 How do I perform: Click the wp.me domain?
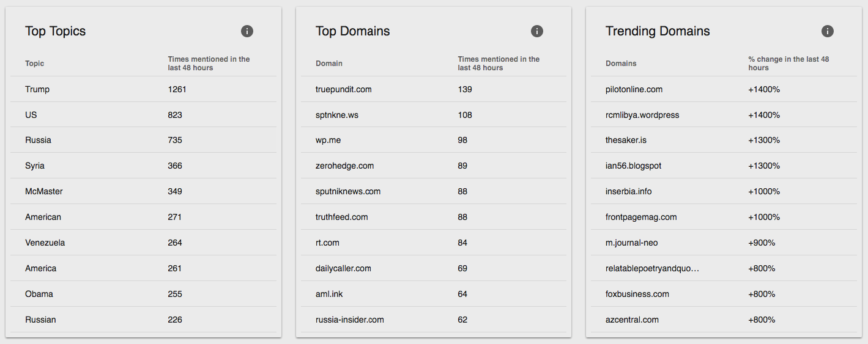point(328,140)
